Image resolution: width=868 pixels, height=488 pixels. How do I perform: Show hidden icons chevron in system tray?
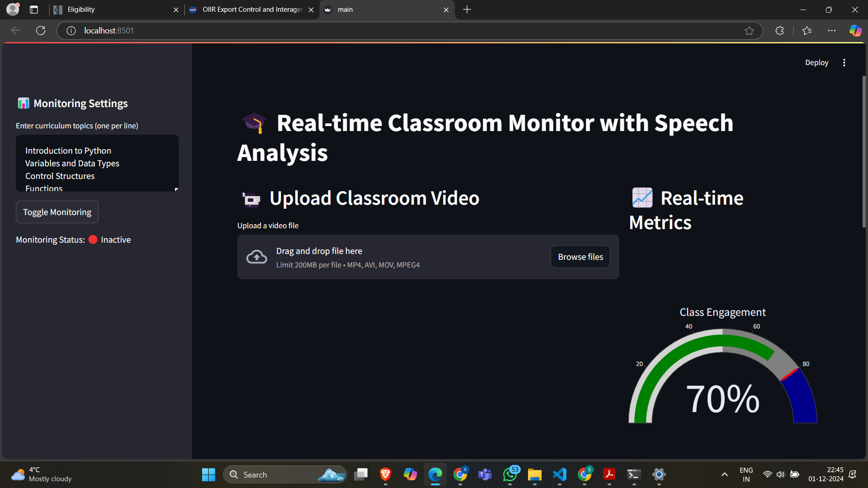[x=724, y=474]
